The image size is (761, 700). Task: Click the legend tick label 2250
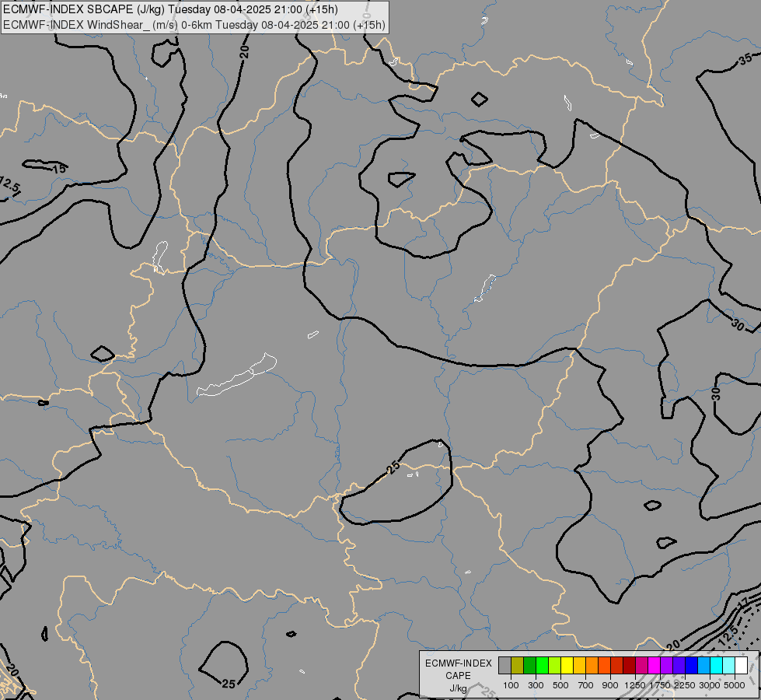coord(685,685)
